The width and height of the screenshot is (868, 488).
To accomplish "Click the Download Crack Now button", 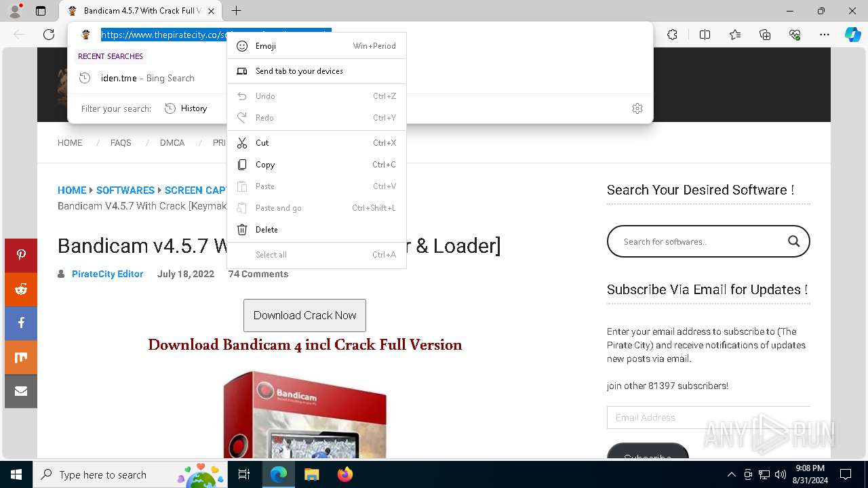I will click(x=304, y=315).
